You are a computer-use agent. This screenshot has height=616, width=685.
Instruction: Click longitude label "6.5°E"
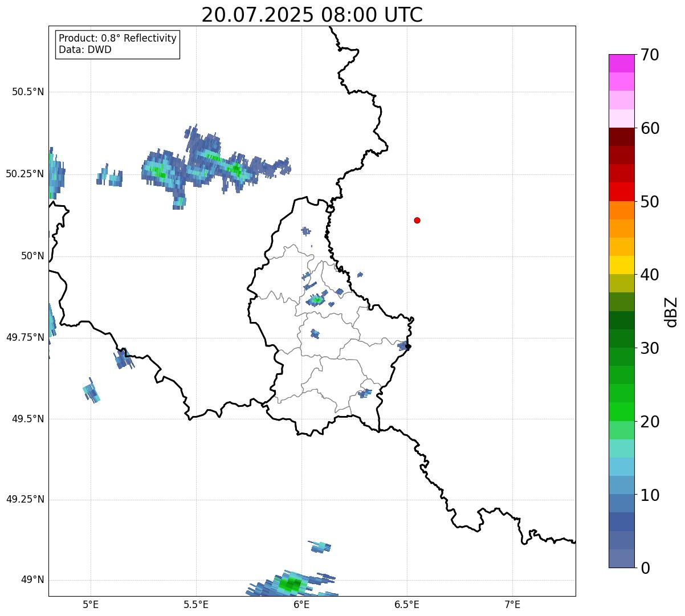[x=407, y=604]
